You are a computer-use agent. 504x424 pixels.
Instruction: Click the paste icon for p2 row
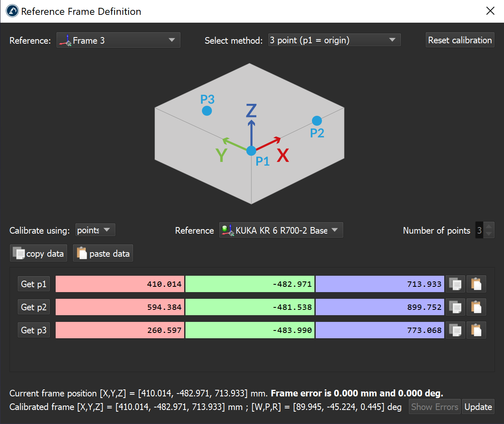(476, 307)
